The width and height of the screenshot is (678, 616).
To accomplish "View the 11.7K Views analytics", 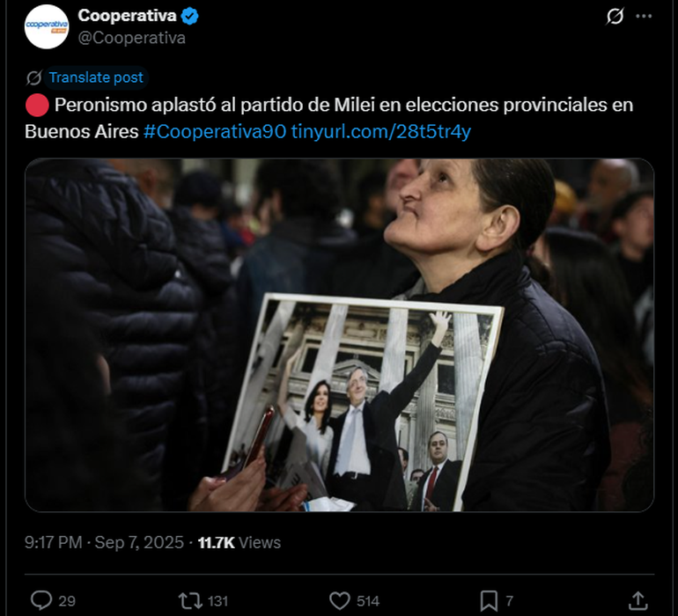I will pos(240,542).
